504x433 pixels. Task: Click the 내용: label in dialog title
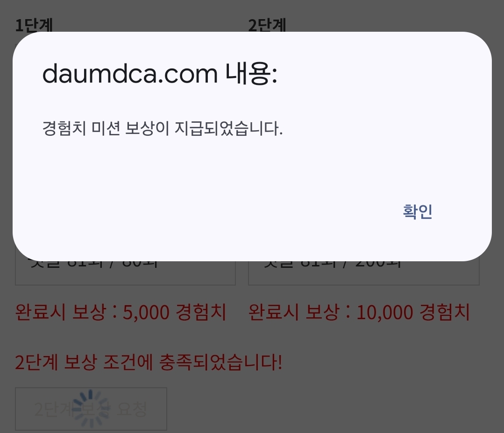click(x=251, y=74)
